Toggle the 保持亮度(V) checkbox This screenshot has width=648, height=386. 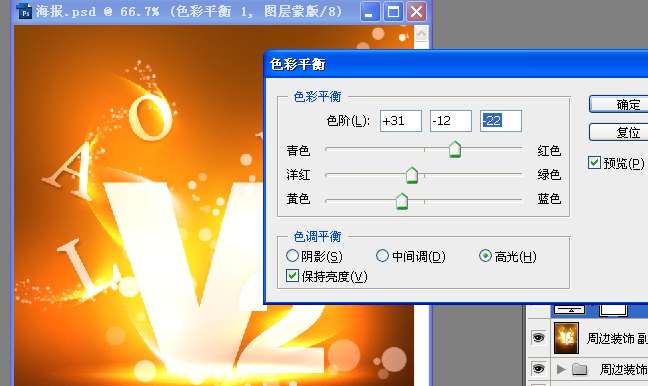292,276
